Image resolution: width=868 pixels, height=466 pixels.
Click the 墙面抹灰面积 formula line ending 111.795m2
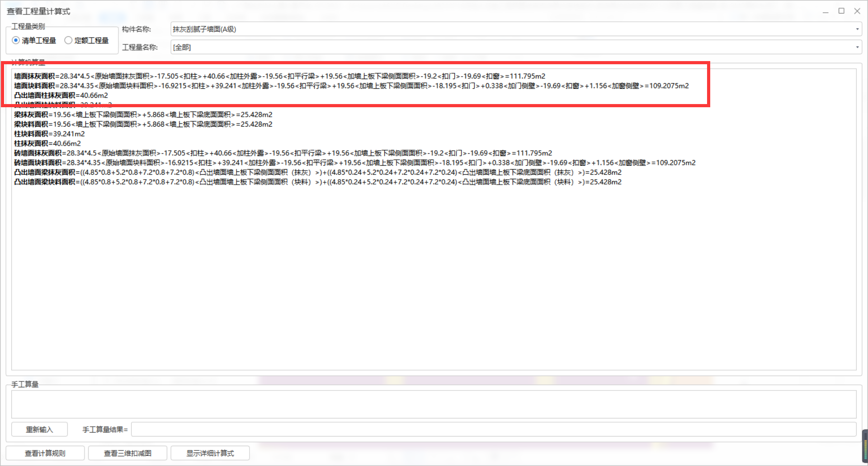pos(279,76)
